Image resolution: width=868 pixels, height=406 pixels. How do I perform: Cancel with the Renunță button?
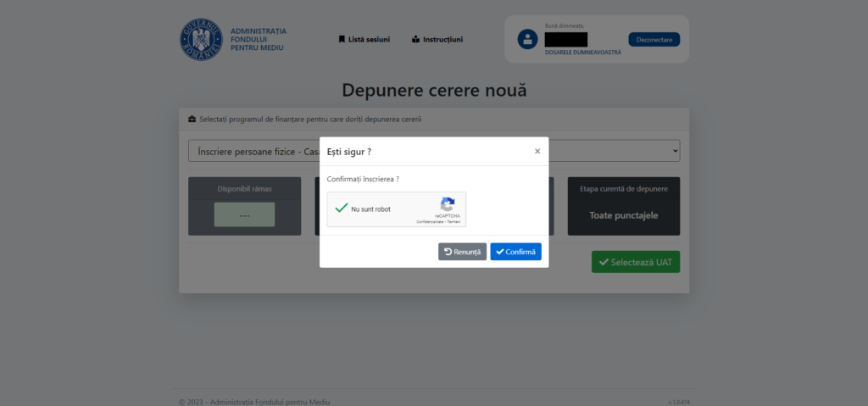tap(462, 252)
